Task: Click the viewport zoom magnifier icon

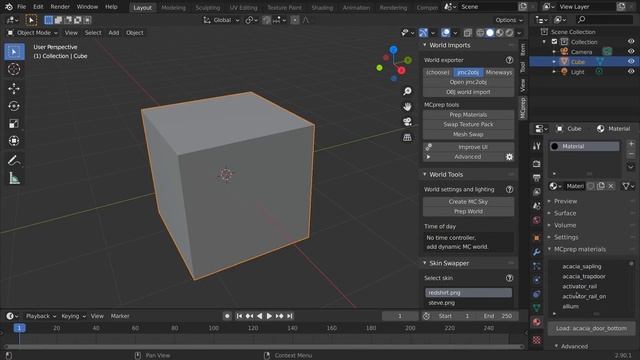Action: pyautogui.click(x=407, y=91)
